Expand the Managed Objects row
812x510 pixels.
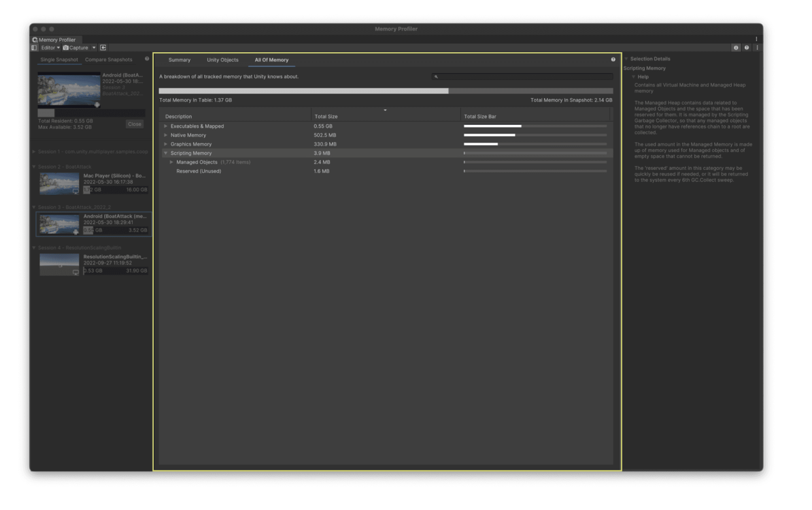(172, 162)
